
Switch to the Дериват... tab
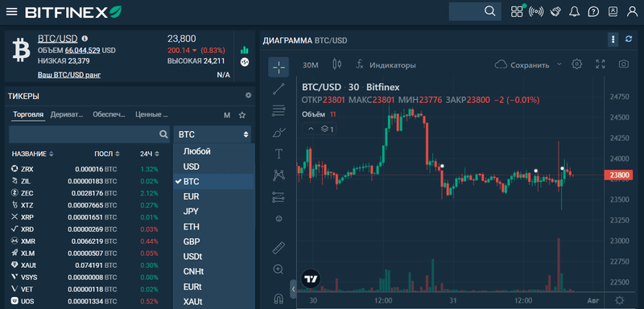[x=67, y=115]
